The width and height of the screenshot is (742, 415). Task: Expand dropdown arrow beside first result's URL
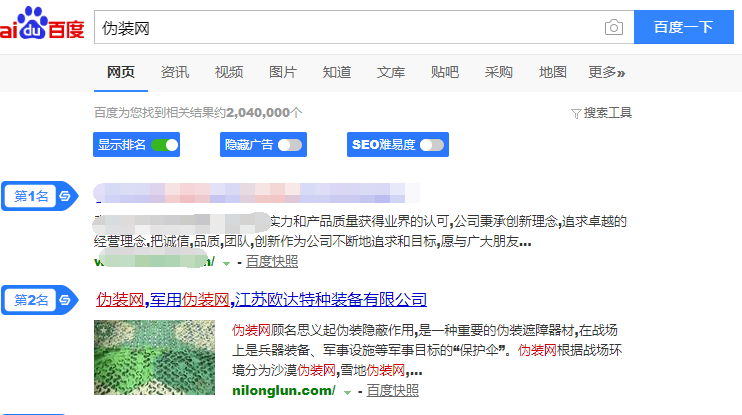point(226,264)
